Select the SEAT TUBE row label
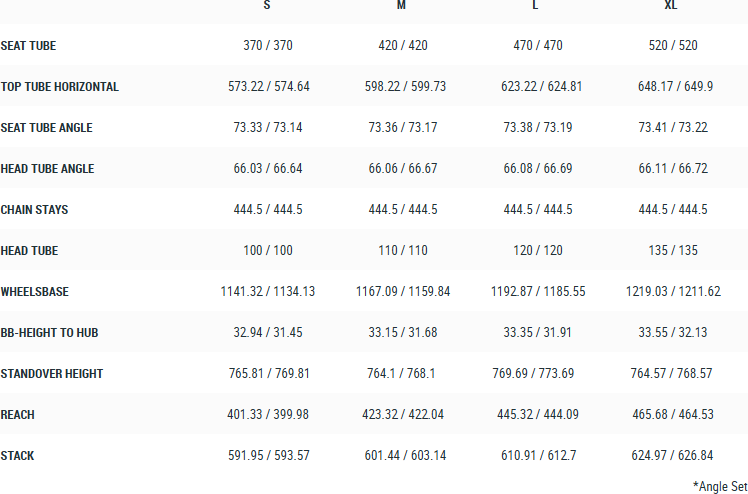 click(x=28, y=46)
